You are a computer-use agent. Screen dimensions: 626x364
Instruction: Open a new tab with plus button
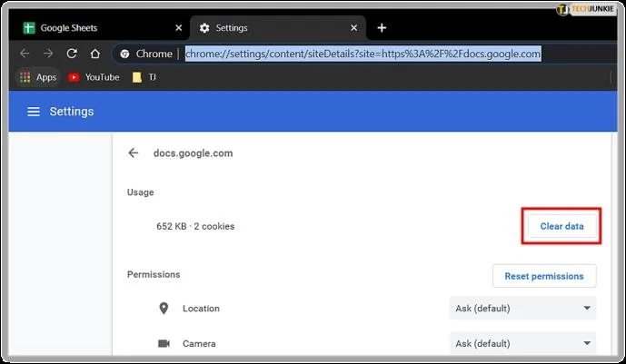(x=382, y=28)
